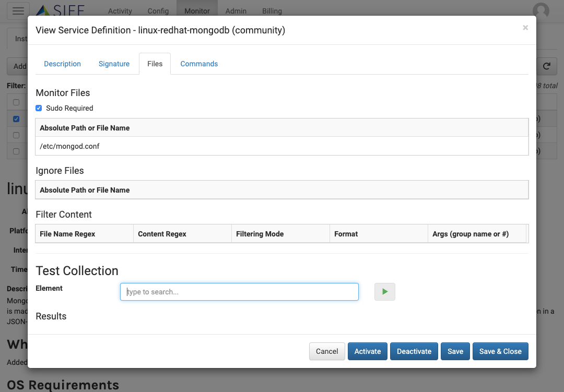Select the /etc/mongod.conf file row

pyautogui.click(x=282, y=146)
